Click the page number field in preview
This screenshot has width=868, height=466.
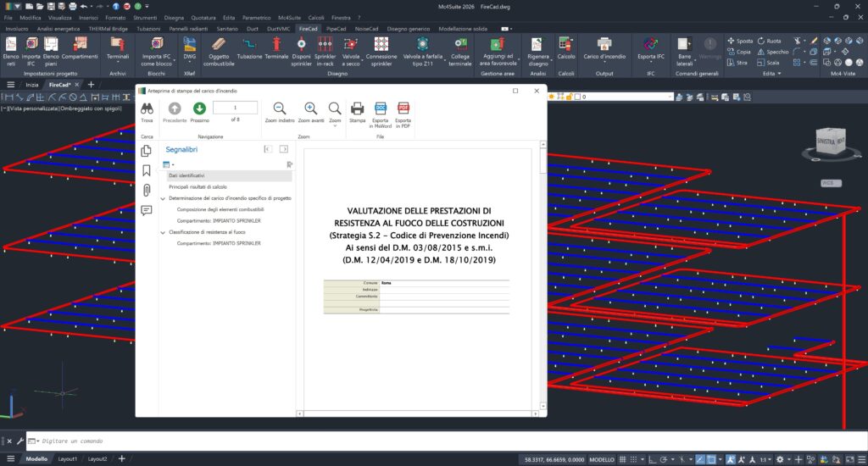(x=236, y=108)
